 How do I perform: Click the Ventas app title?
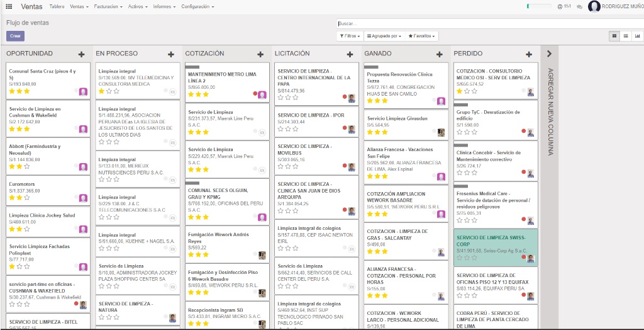pyautogui.click(x=31, y=6)
